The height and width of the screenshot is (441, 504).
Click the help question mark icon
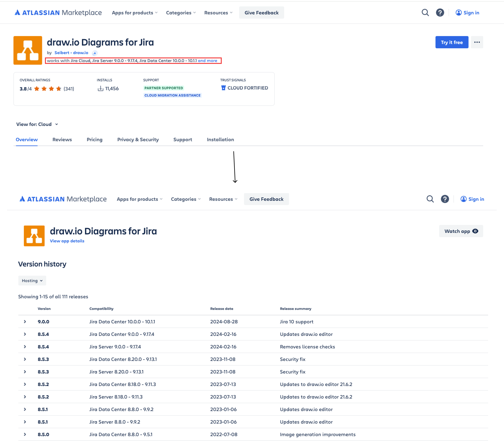click(x=440, y=13)
